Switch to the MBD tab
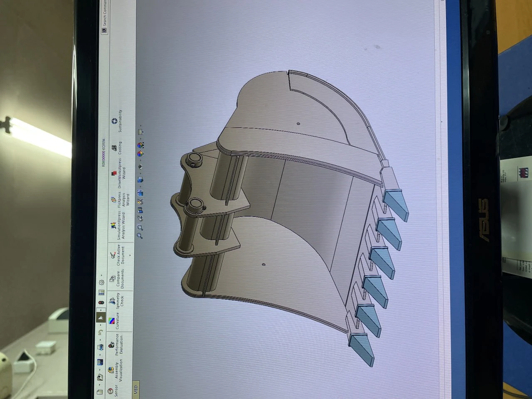Viewport: 532px width, 399px height. point(136,390)
